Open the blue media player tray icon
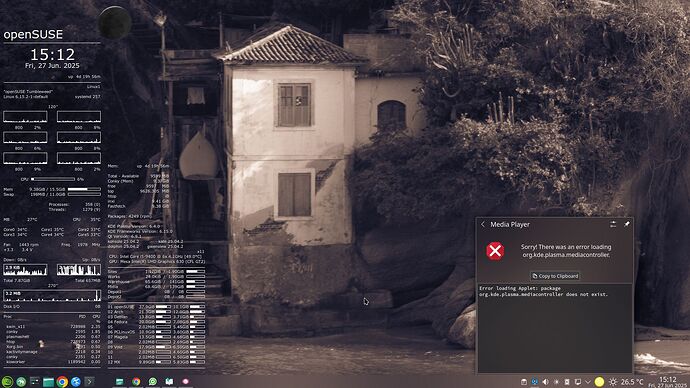Image resolution: width=690 pixels, height=388 pixels. point(535,382)
